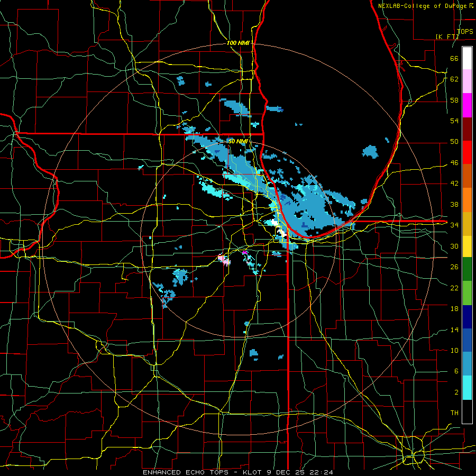Click the legend value 14
The height and width of the screenshot is (476, 476).
[454, 329]
